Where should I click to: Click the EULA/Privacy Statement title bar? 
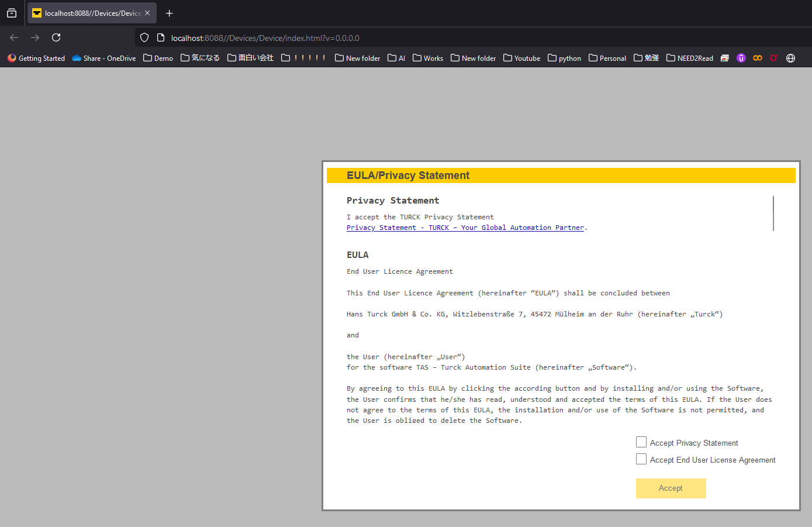(x=561, y=175)
